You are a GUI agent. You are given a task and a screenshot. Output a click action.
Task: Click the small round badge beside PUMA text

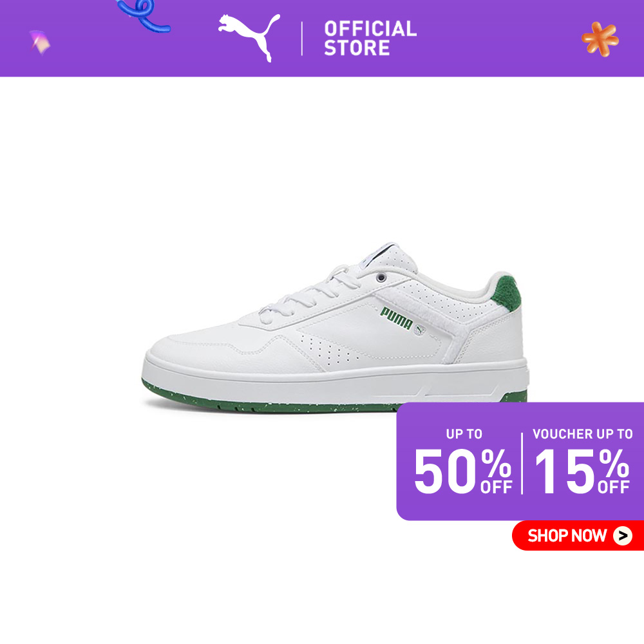(x=420, y=330)
